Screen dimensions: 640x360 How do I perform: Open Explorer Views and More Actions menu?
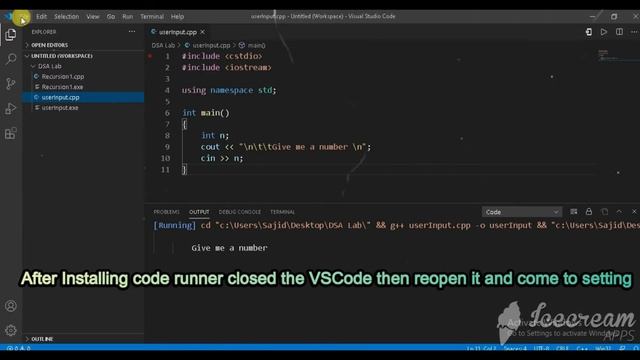(x=132, y=31)
